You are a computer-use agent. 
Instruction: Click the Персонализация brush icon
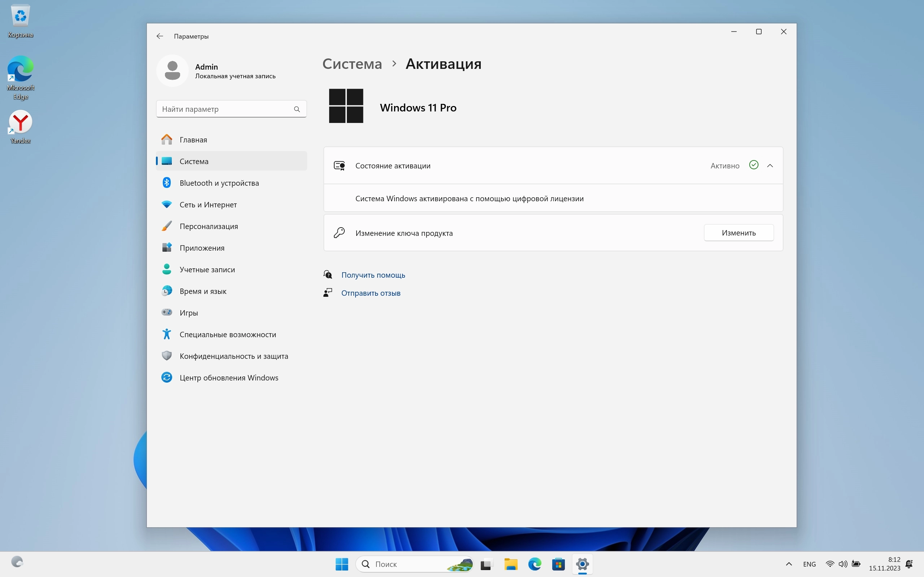point(166,226)
